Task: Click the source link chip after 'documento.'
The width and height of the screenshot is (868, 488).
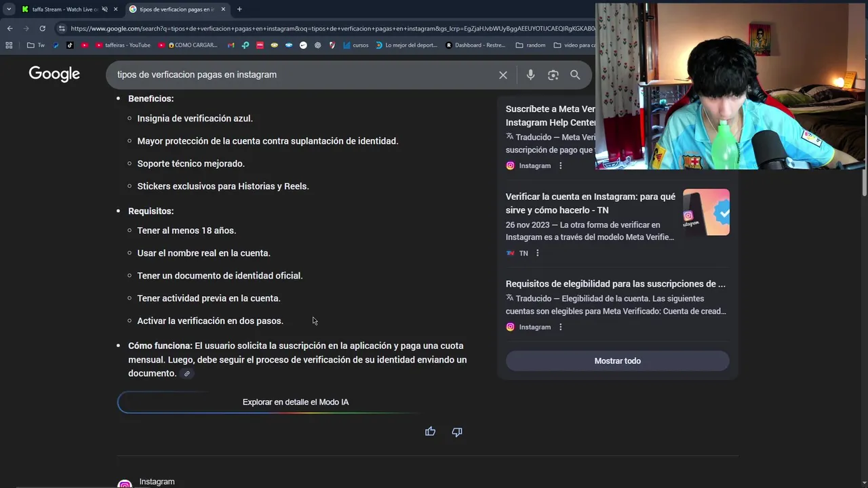Action: 187,373
